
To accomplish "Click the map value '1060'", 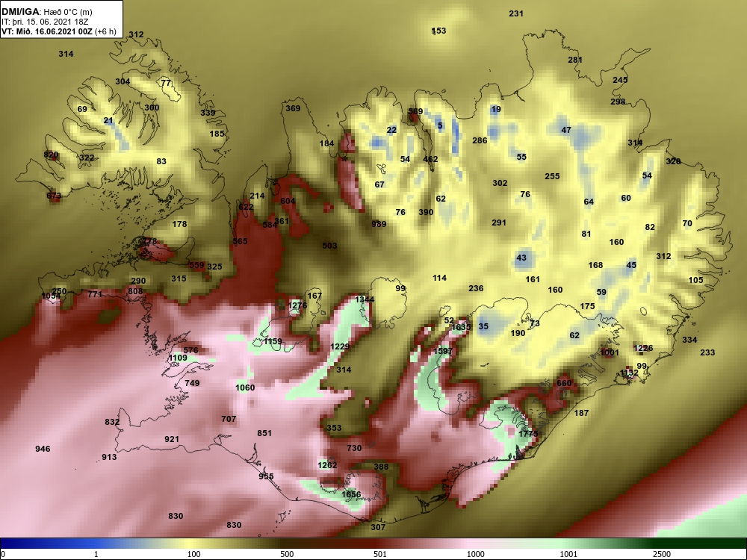I will point(245,388).
